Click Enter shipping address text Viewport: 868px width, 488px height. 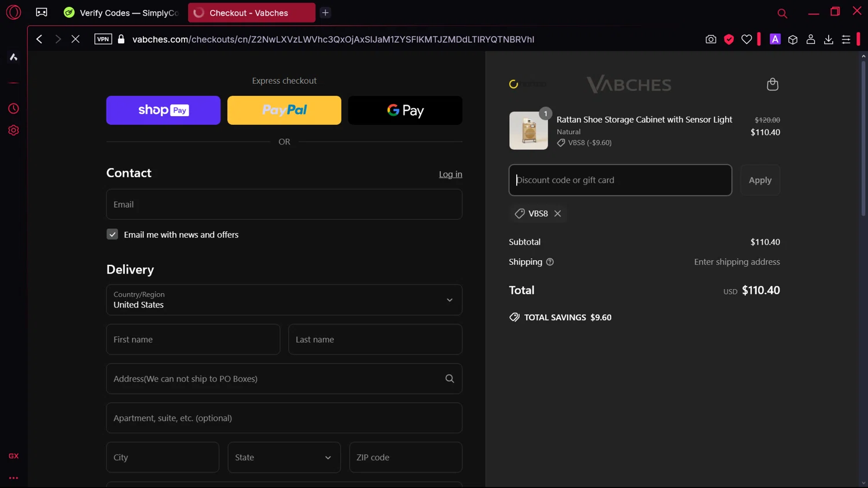click(737, 262)
